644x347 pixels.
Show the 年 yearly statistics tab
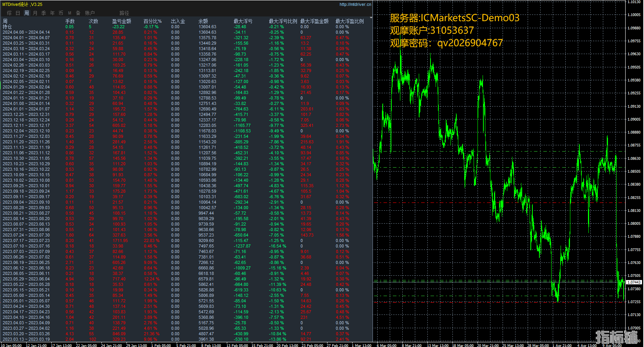52,13
